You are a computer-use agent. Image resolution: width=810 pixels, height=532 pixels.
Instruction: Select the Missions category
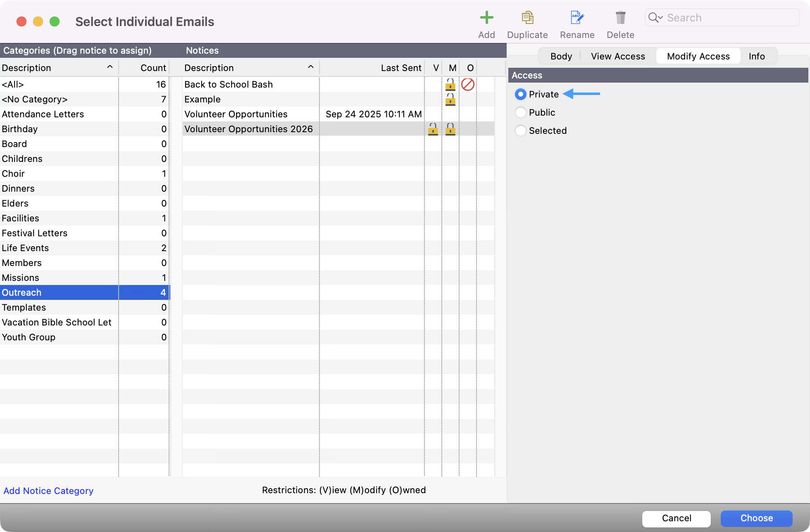coord(84,278)
